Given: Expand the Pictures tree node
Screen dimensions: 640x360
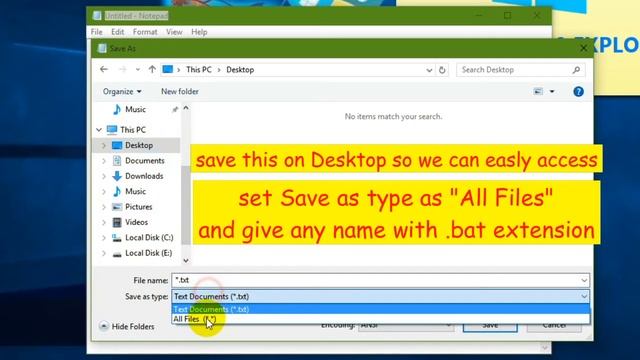Looking at the screenshot, I should point(104,207).
